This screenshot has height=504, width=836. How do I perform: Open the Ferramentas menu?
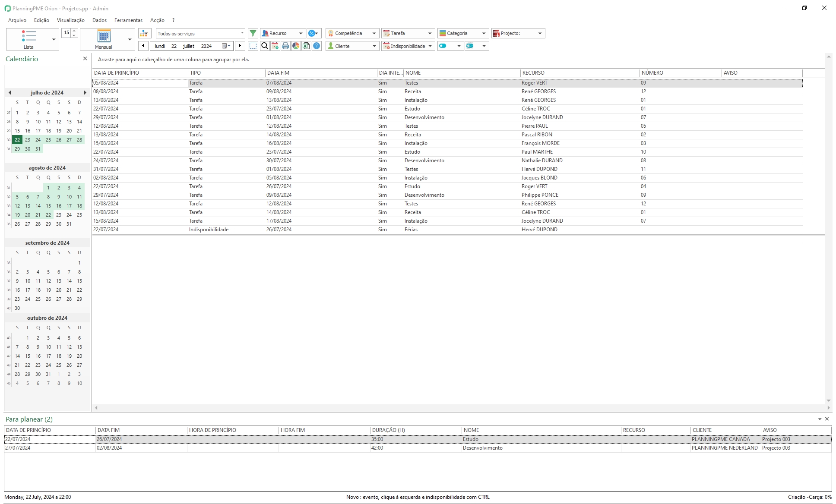point(128,20)
